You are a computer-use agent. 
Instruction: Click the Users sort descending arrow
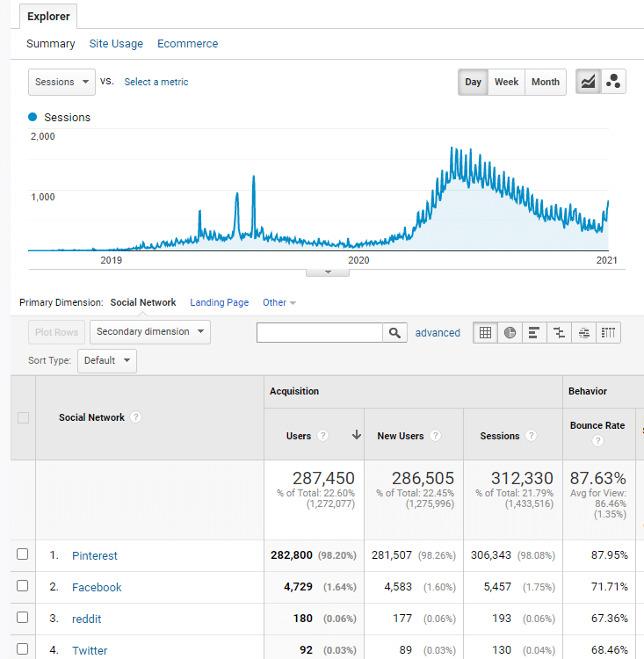click(x=357, y=435)
